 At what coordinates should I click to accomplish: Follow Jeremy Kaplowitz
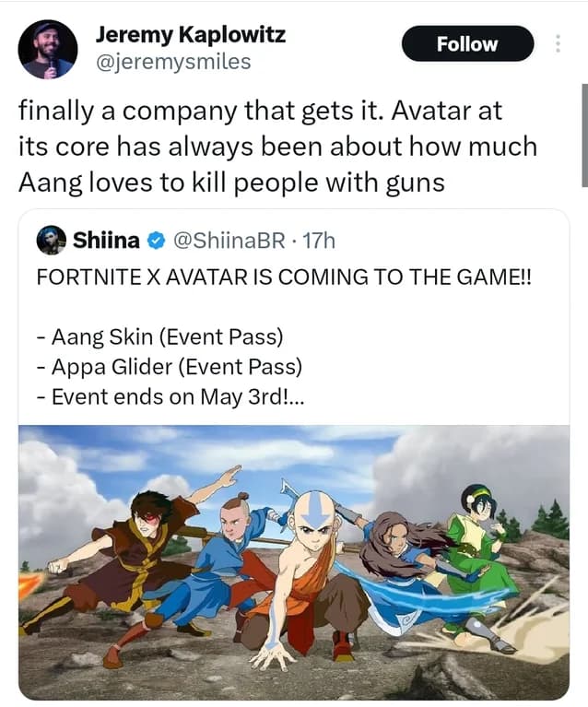(x=467, y=43)
